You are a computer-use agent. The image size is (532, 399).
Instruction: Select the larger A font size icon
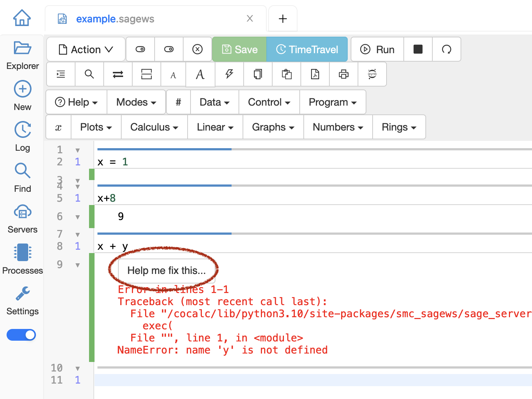[x=200, y=74]
